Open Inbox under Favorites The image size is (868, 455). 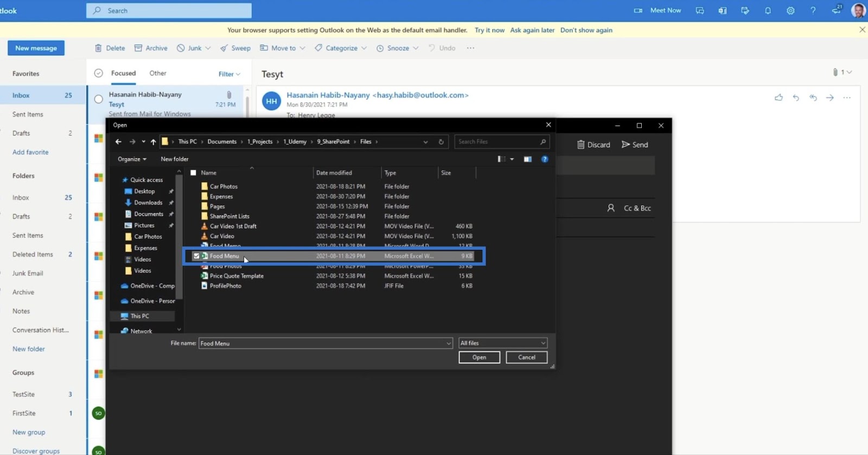(43, 95)
